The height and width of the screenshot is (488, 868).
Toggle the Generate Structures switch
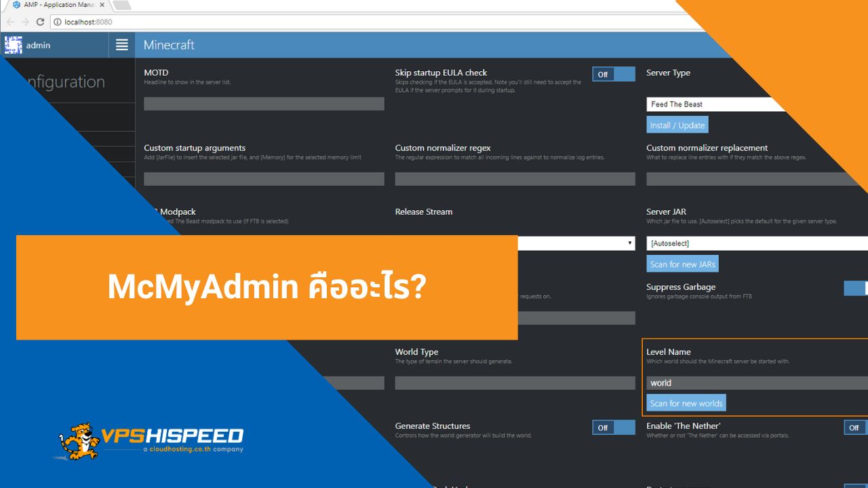(x=614, y=427)
